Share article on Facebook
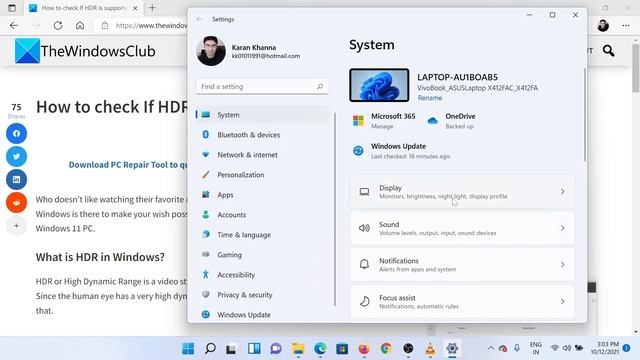This screenshot has width=640, height=360. [x=16, y=133]
